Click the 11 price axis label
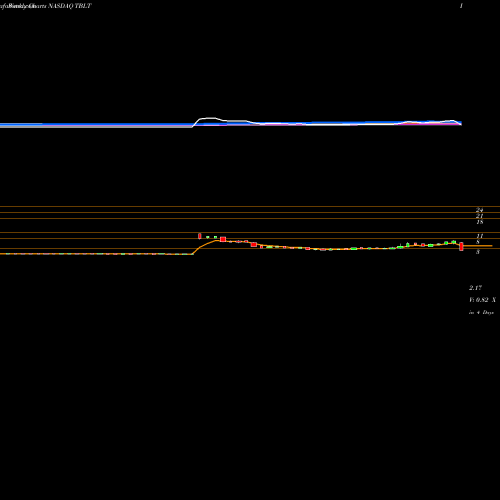Screen dimensions: 500x500 coord(479,236)
